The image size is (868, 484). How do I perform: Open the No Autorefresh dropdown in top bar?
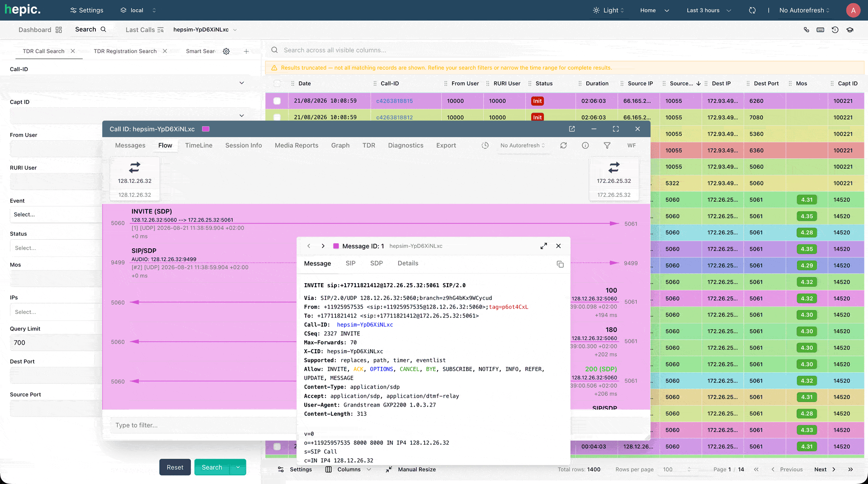pos(804,10)
